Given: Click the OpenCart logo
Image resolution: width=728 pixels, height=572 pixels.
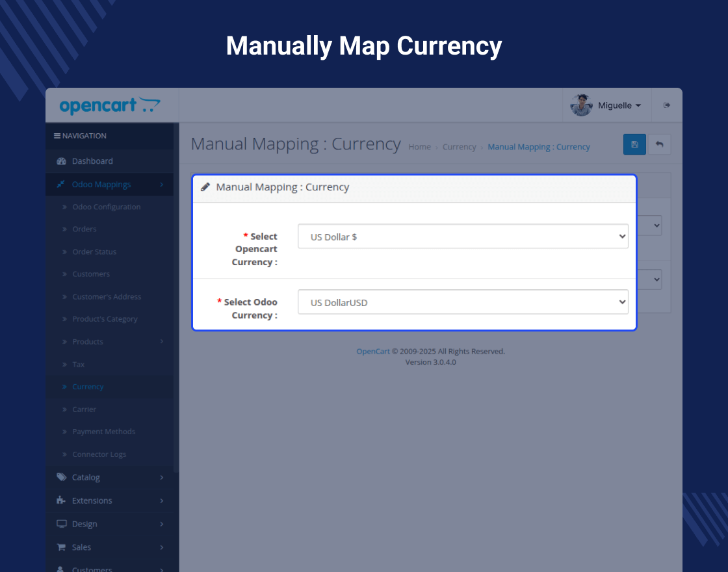Looking at the screenshot, I should tap(110, 105).
